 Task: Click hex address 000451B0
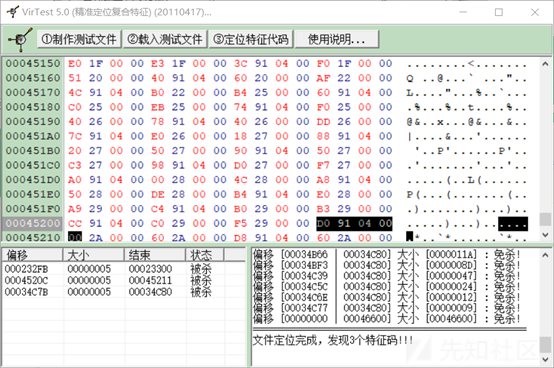coord(33,151)
